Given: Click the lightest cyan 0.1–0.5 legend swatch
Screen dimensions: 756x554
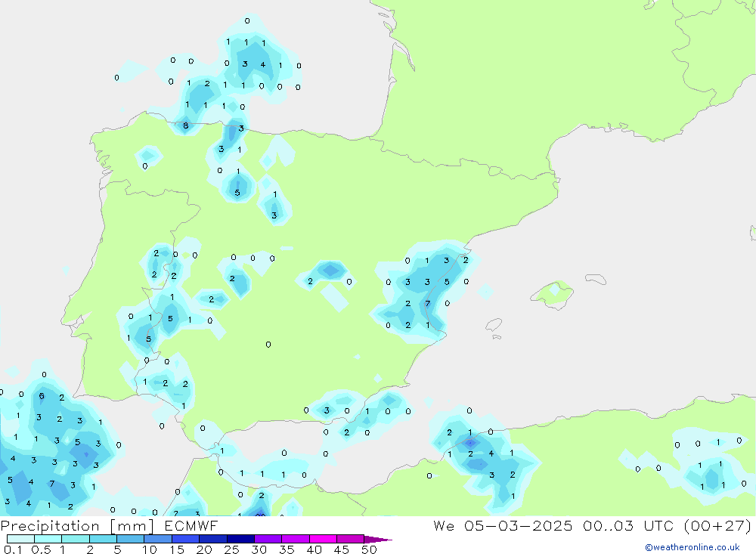Looking at the screenshot, I should [20, 539].
